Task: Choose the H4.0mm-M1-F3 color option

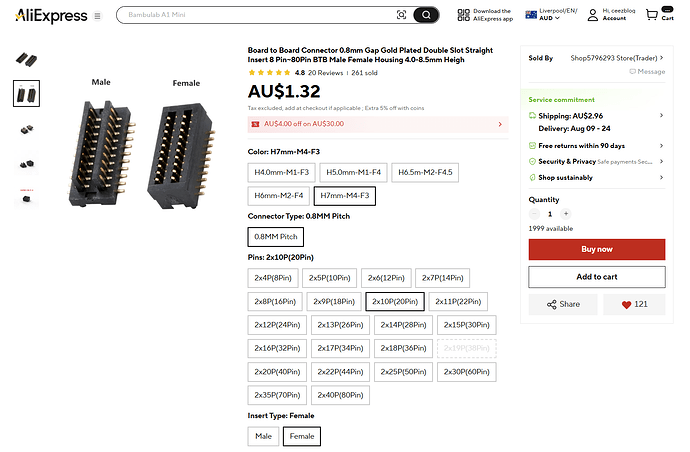Action: [282, 172]
